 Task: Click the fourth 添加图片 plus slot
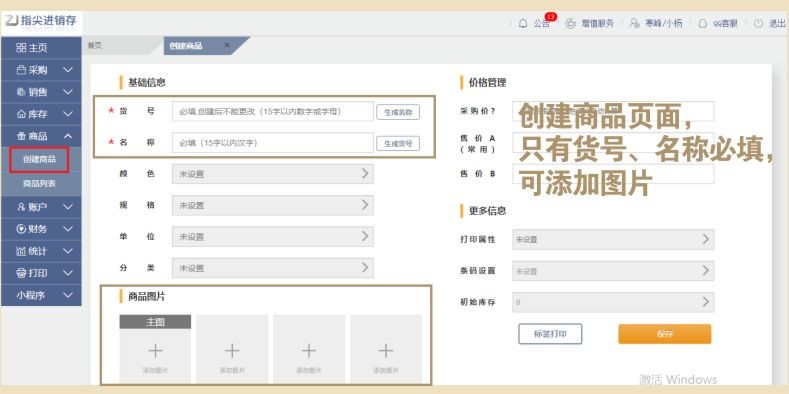point(386,350)
